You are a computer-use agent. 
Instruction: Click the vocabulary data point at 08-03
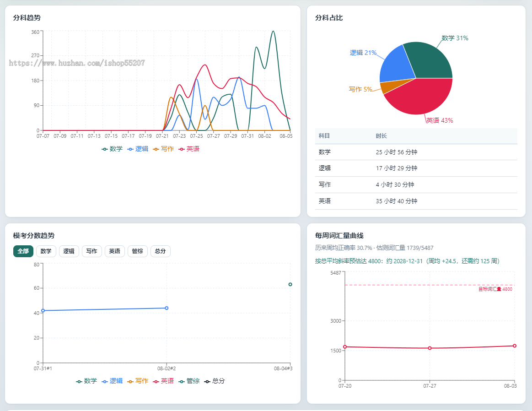pyautogui.click(x=515, y=346)
